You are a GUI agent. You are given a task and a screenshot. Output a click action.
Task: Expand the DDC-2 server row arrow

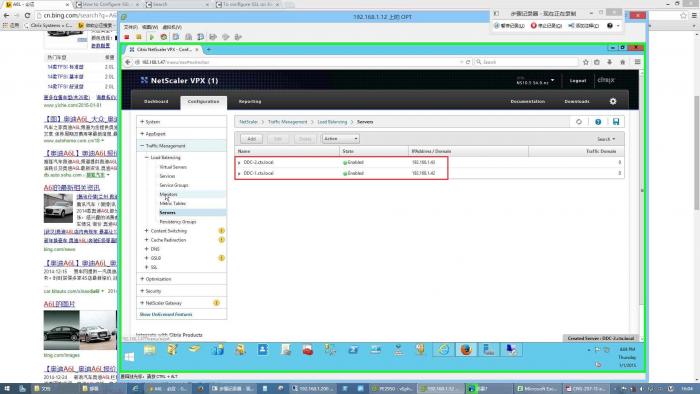(x=239, y=162)
